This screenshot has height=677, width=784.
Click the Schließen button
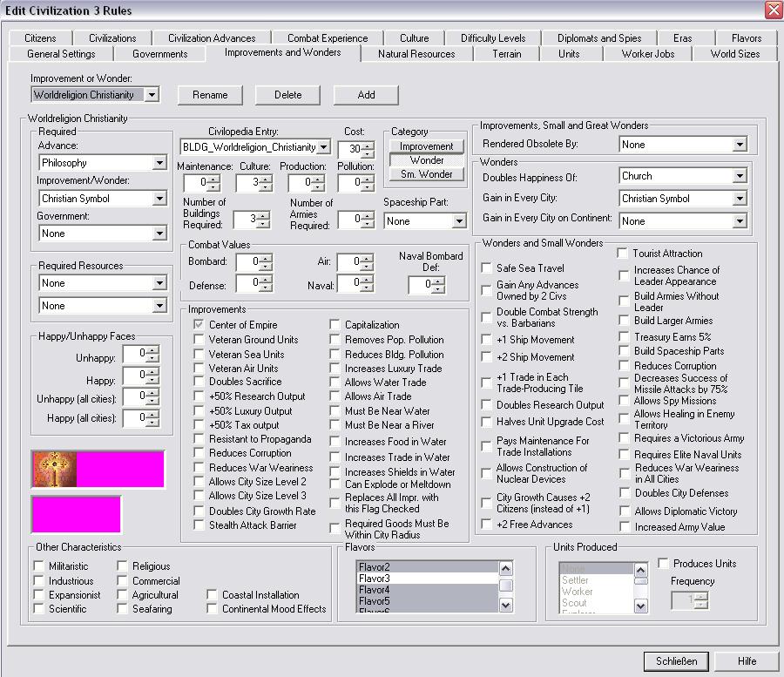677,660
